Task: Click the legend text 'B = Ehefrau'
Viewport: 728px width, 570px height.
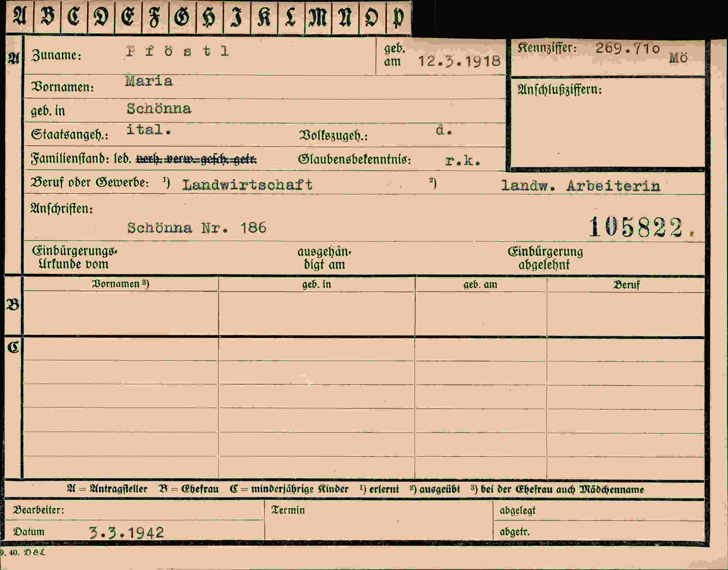Action: click(189, 489)
